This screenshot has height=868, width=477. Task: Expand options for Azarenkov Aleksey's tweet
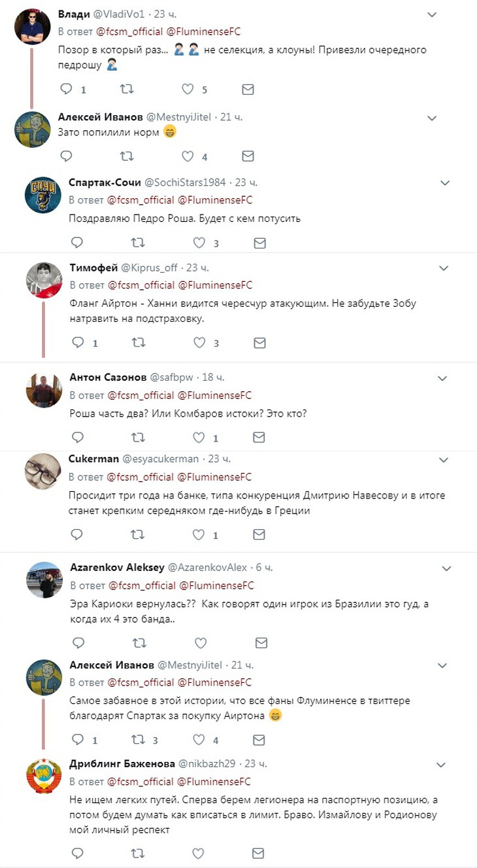pyautogui.click(x=447, y=568)
